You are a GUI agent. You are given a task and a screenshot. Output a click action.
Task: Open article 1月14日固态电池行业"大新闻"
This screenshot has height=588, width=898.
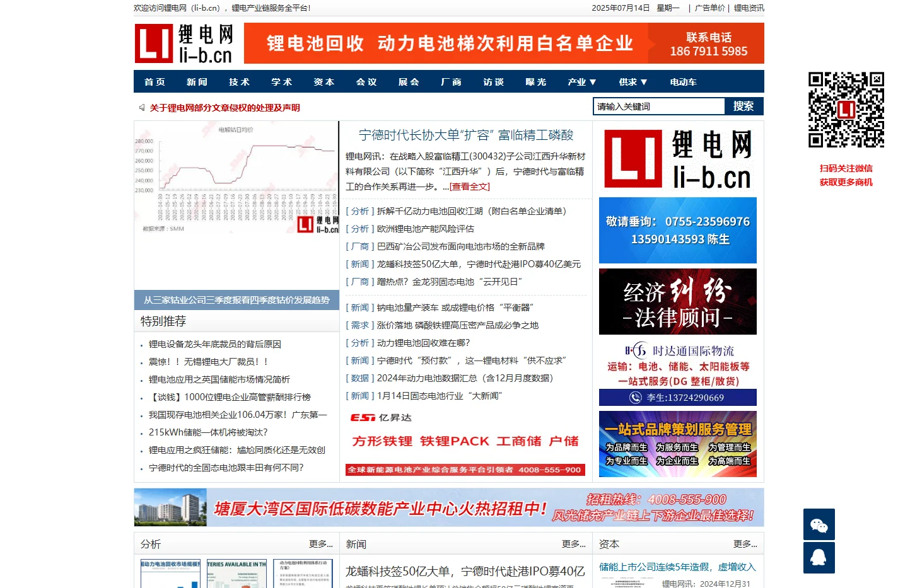(440, 396)
